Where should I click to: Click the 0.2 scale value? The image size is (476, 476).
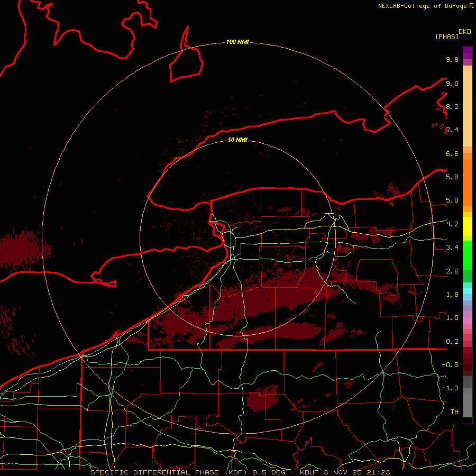pyautogui.click(x=452, y=342)
